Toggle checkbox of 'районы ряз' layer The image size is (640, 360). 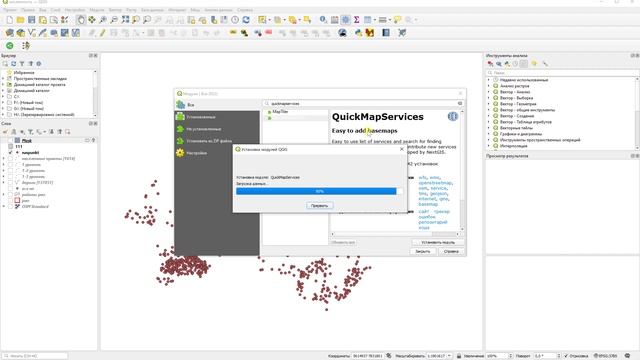point(11,195)
